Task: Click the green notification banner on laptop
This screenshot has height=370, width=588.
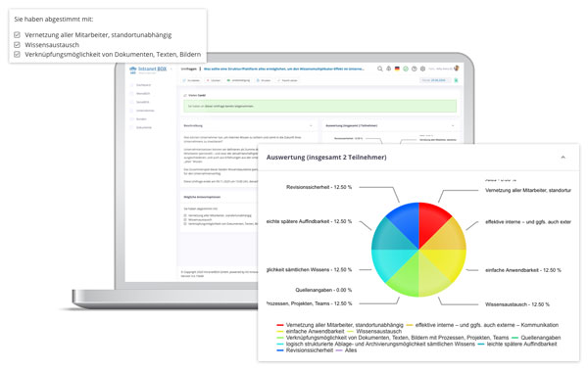Action: [x=319, y=106]
